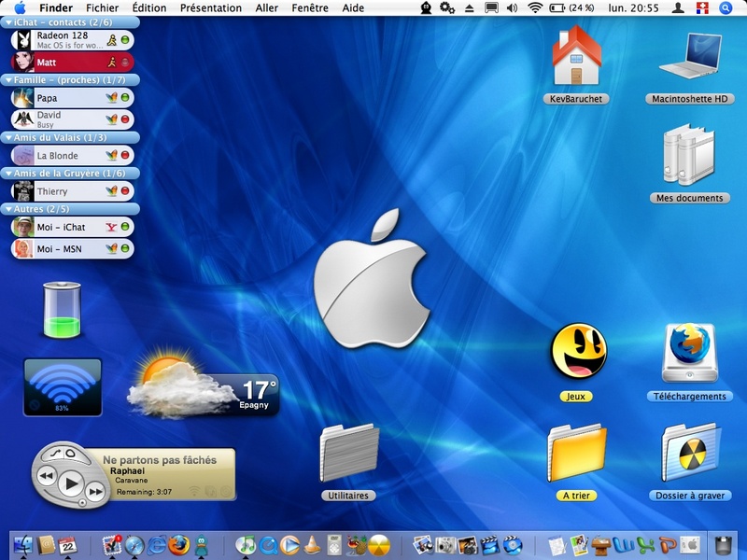This screenshot has width=747, height=560.
Task: Go to previous track in music widget
Action: pos(47,475)
